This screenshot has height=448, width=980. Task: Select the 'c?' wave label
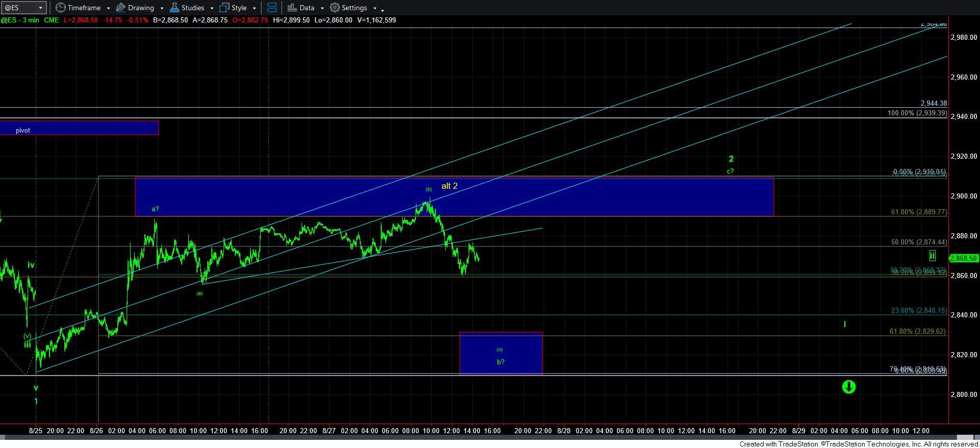click(730, 171)
